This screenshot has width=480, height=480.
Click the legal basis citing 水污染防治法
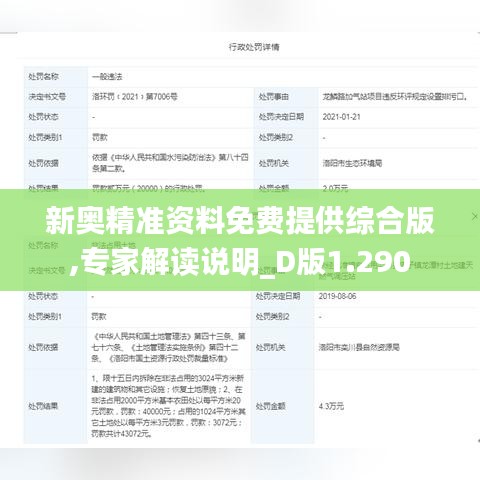pos(170,163)
